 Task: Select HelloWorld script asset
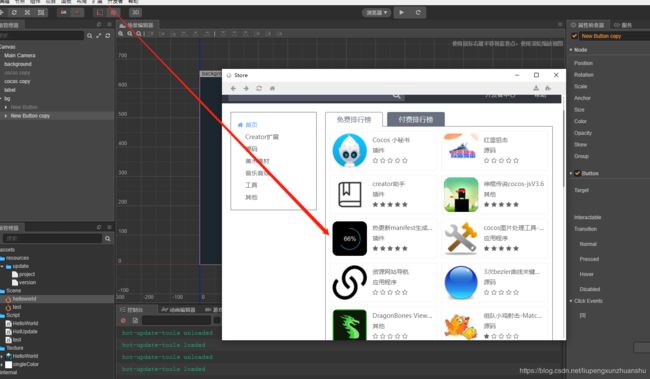(22, 323)
